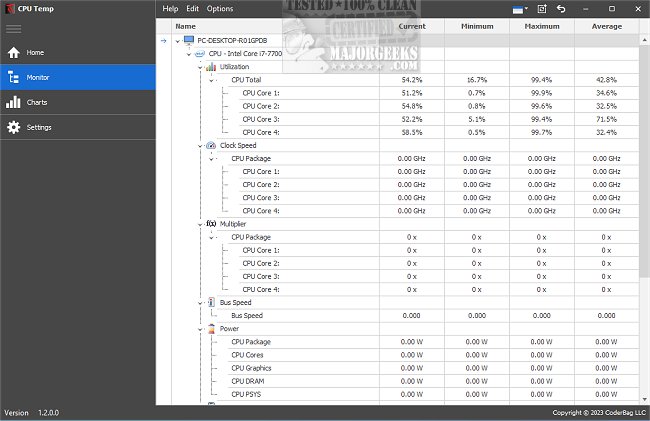Sort by the Minimum column header
Image resolution: width=650 pixels, height=421 pixels.
point(477,26)
